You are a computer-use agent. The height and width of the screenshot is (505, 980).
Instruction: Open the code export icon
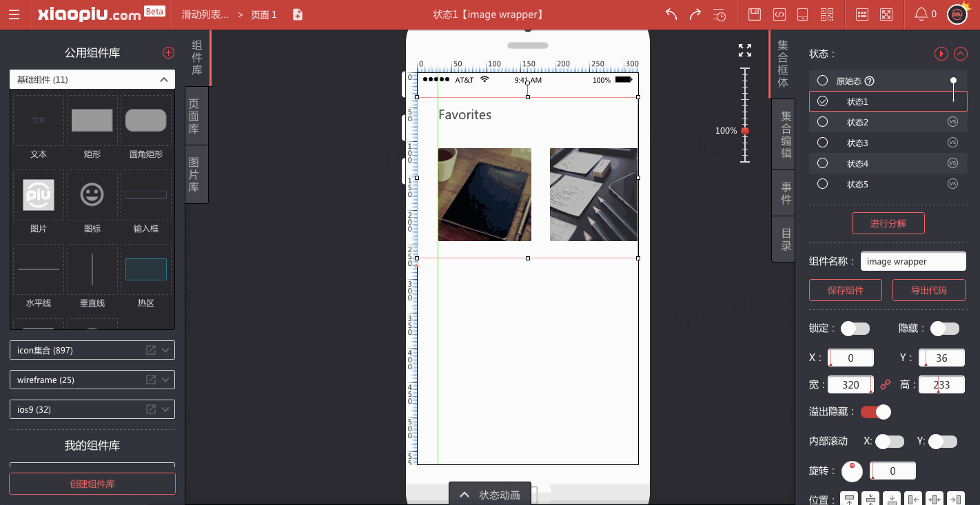coord(779,14)
